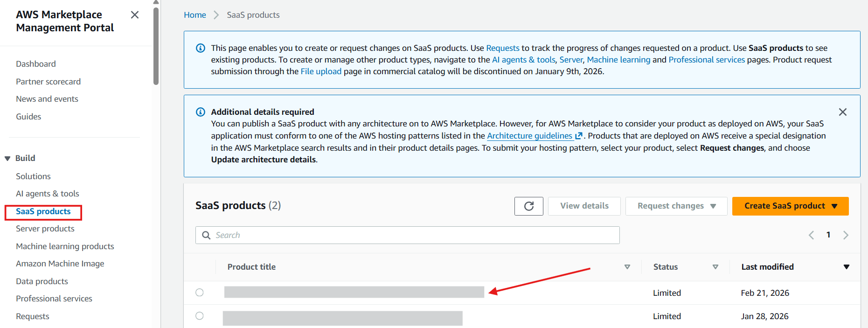This screenshot has height=328, width=868.
Task: Dismiss the Additional details required banner
Action: point(842,112)
